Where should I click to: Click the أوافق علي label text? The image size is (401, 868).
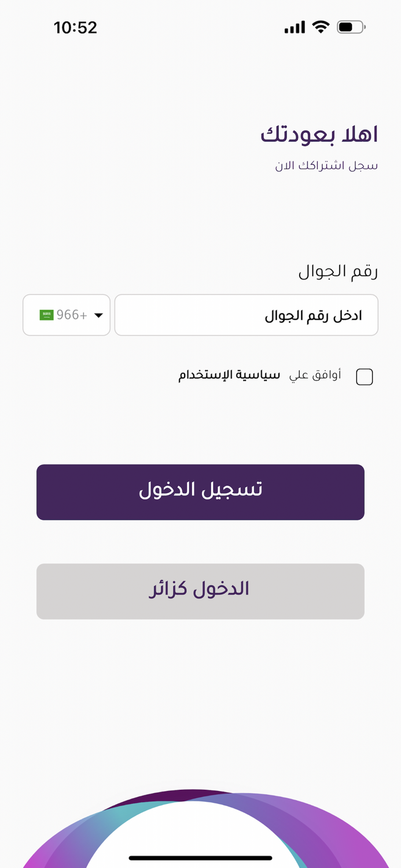point(315,375)
